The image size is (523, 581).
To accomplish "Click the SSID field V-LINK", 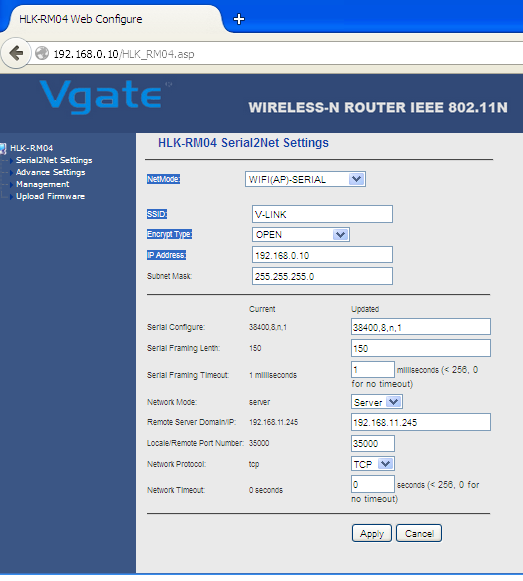I will (322, 214).
